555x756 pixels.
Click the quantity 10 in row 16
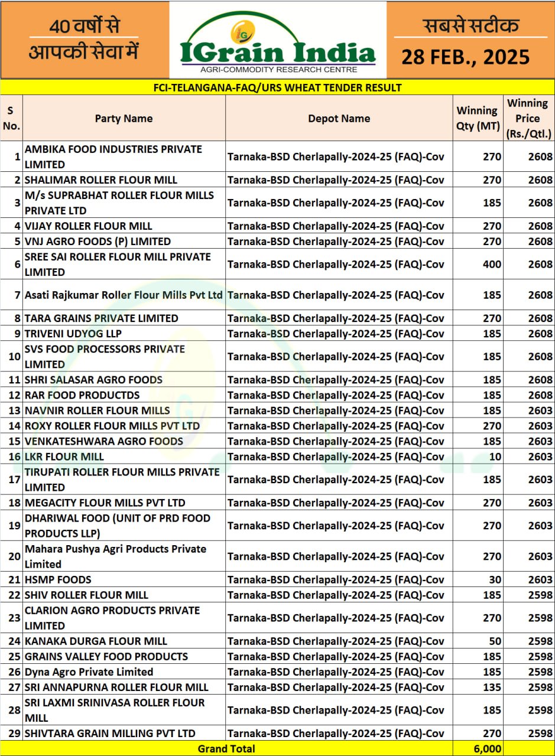pyautogui.click(x=495, y=457)
